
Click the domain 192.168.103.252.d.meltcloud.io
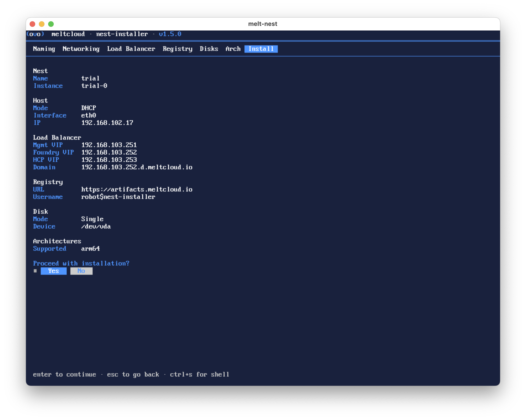coord(137,167)
